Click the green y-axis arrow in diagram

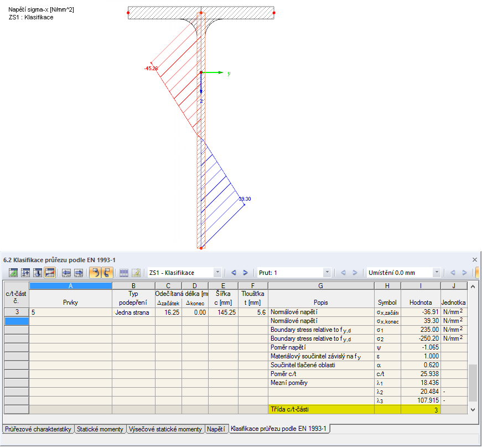(x=213, y=72)
